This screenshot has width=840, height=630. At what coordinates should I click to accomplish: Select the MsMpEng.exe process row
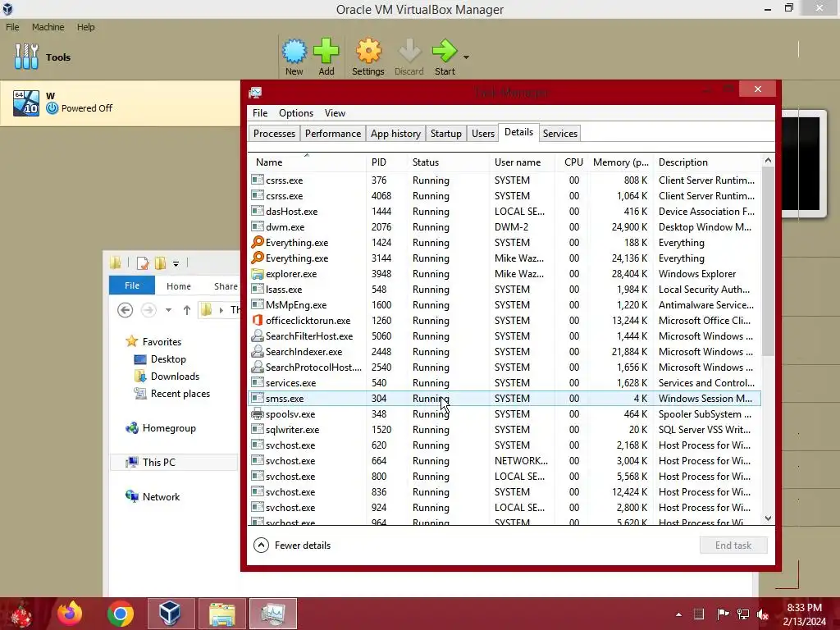click(x=504, y=305)
